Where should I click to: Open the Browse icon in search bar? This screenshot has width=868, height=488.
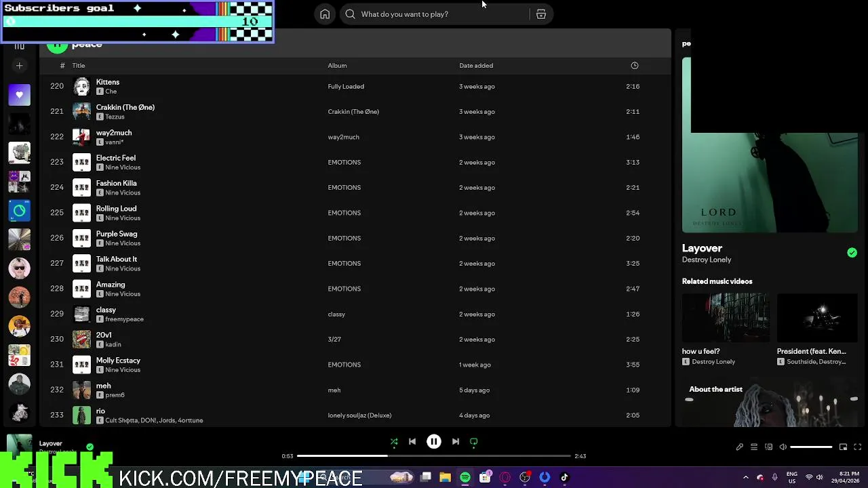tap(541, 14)
